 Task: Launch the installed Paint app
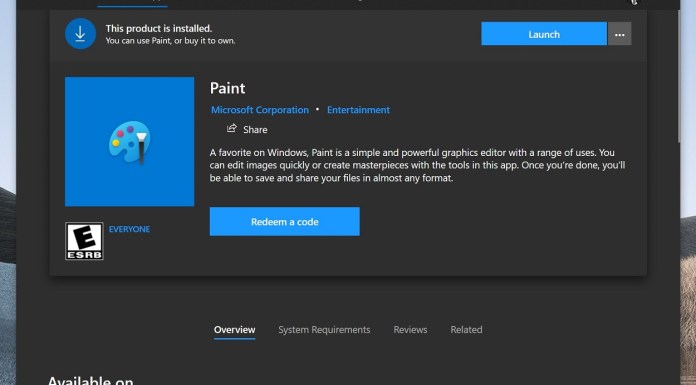tap(544, 34)
